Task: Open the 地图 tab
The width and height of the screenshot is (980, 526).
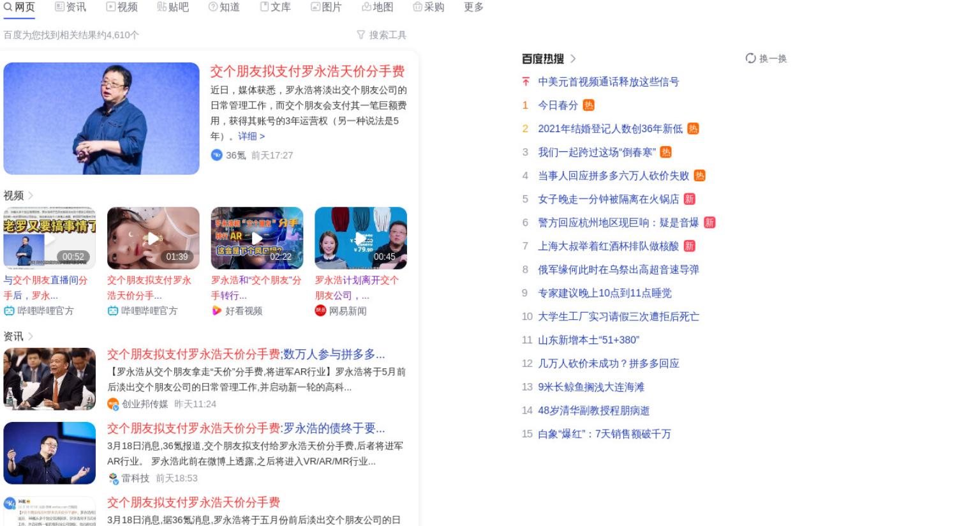Action: pos(377,7)
